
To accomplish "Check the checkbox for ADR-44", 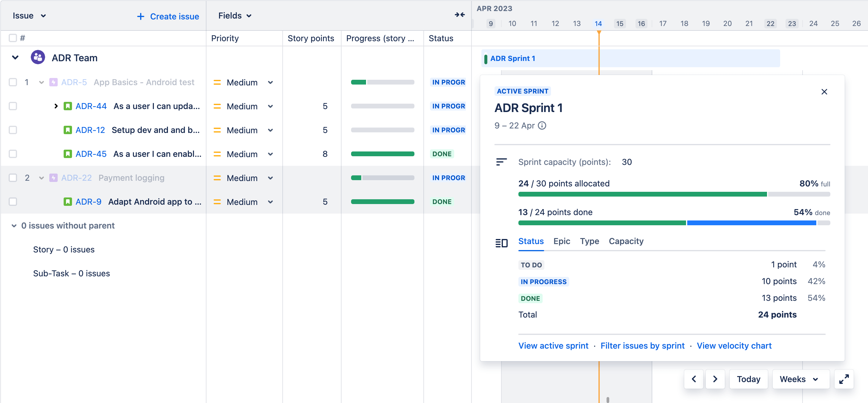I will 13,106.
